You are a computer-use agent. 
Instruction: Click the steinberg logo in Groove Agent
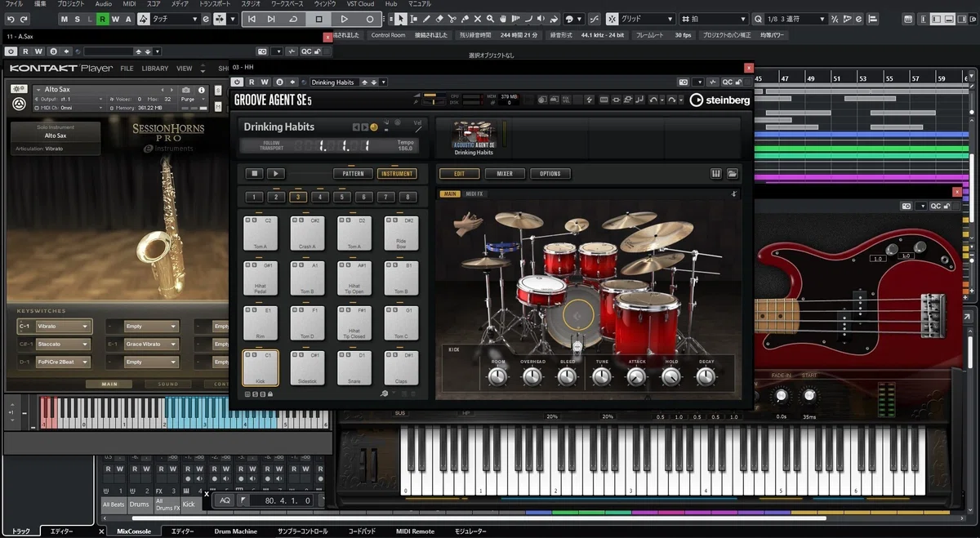(719, 100)
